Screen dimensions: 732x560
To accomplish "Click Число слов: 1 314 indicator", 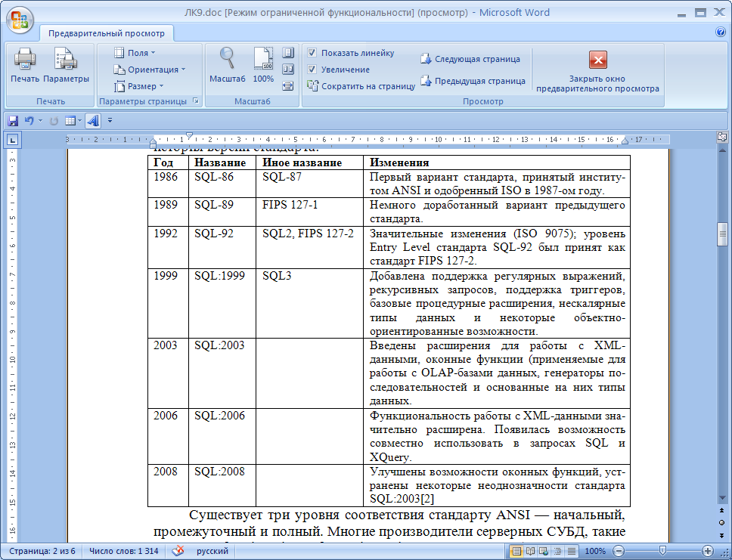I will click(124, 551).
